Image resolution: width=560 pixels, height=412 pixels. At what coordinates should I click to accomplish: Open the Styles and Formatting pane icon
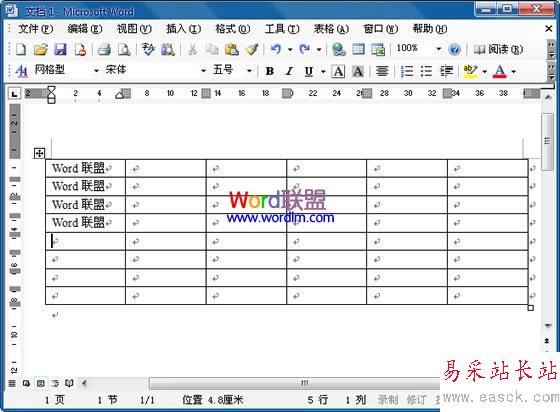[x=21, y=71]
